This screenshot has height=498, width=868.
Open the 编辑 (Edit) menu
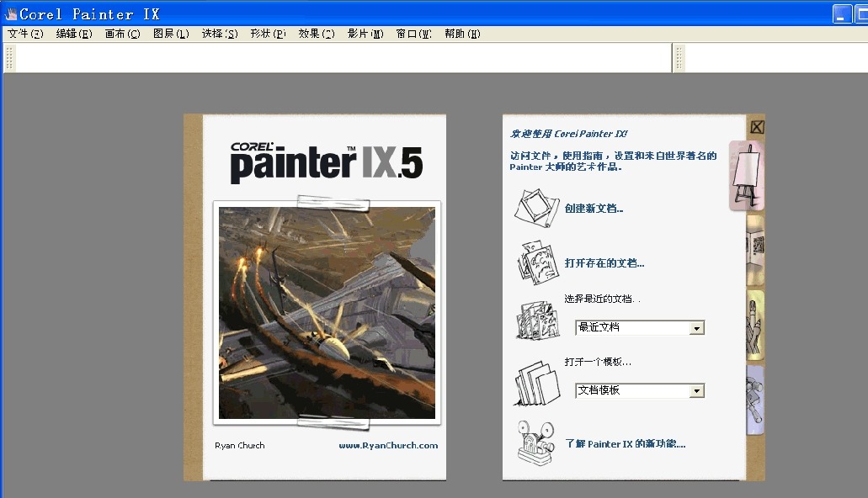74,34
